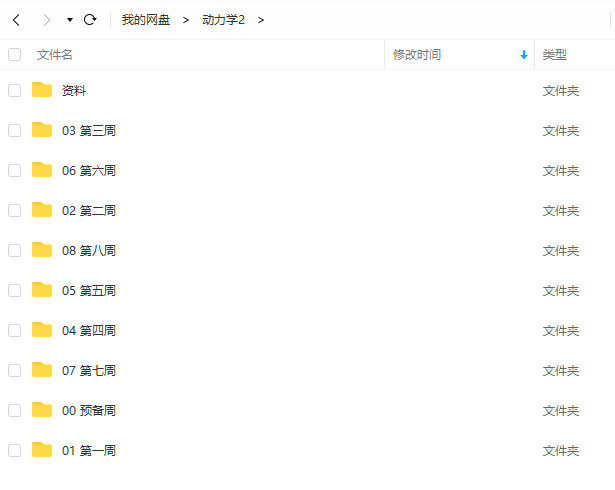This screenshot has width=615, height=490.
Task: Select the 资料 folder name
Action: tap(74, 91)
